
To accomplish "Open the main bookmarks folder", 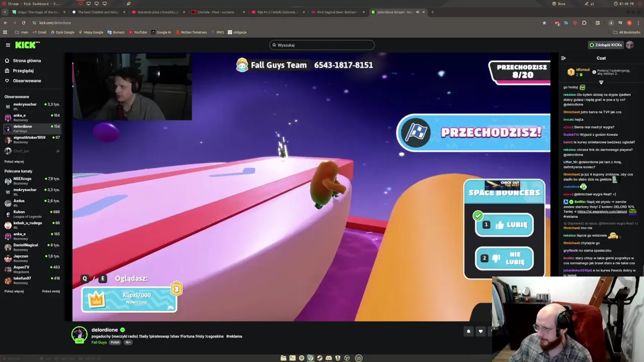I will tap(22, 32).
